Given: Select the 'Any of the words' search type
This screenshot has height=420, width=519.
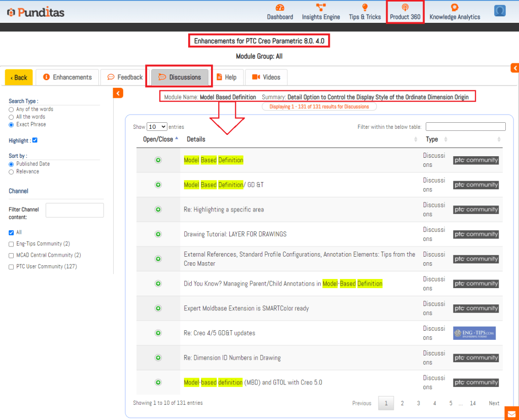Looking at the screenshot, I should 11,110.
